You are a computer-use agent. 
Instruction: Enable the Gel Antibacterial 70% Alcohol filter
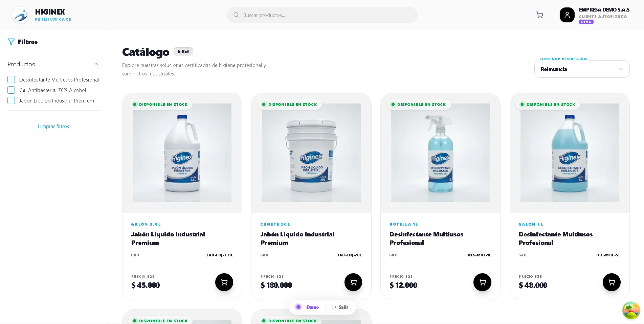(11, 90)
